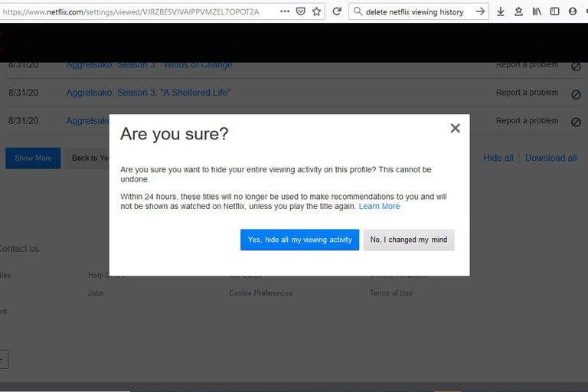
Task: Reload the current page
Action: pyautogui.click(x=337, y=11)
